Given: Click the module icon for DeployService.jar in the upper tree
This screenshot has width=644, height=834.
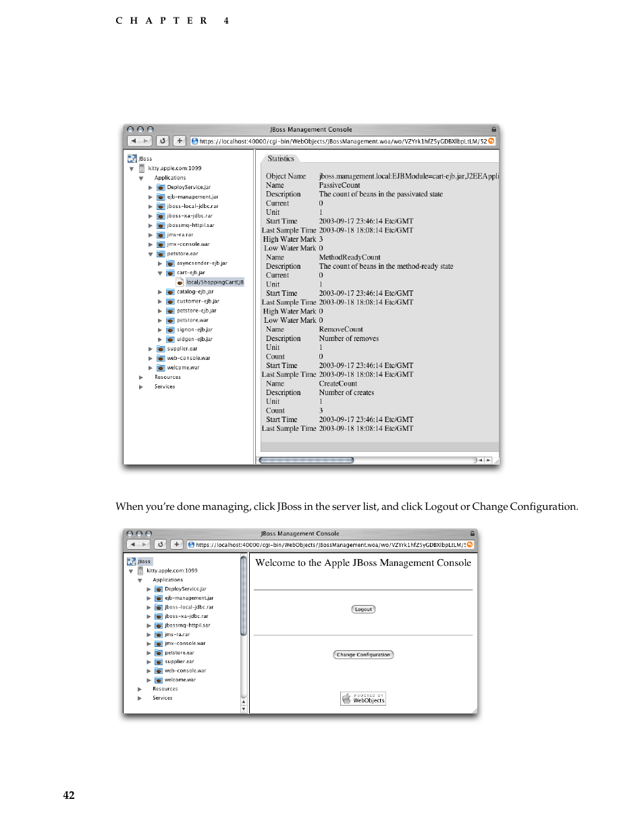Looking at the screenshot, I should tap(161, 187).
